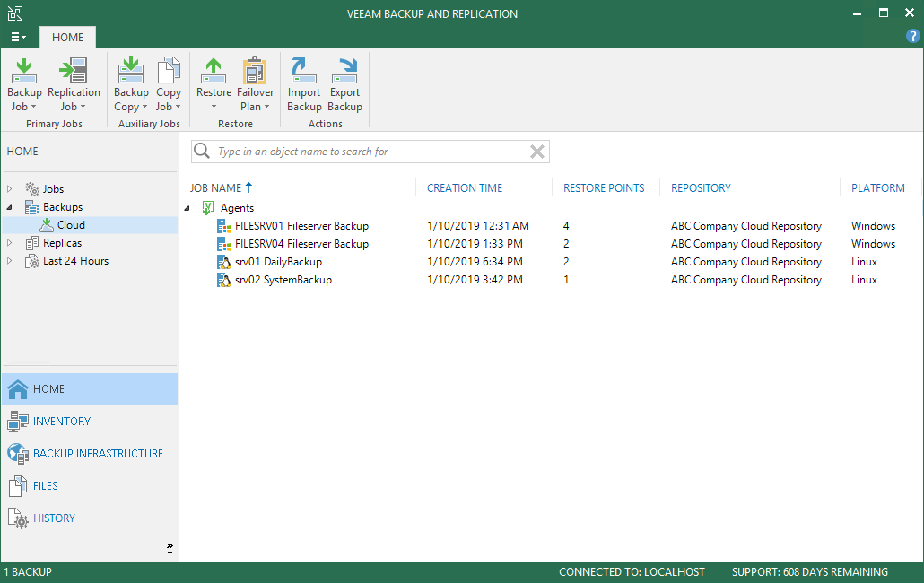Open the Backup Job ribbon button

point(24,85)
